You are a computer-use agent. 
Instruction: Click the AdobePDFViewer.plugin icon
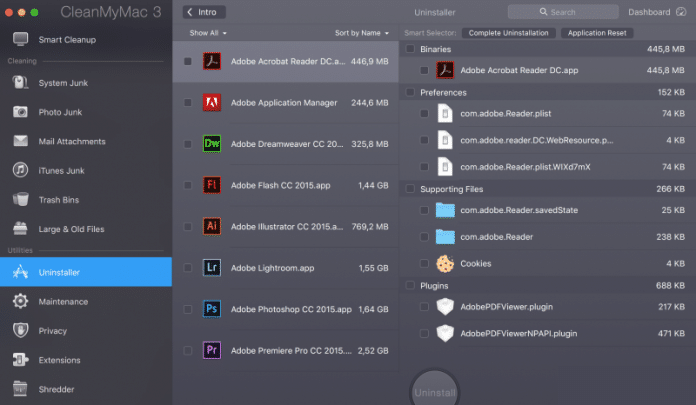[445, 306]
